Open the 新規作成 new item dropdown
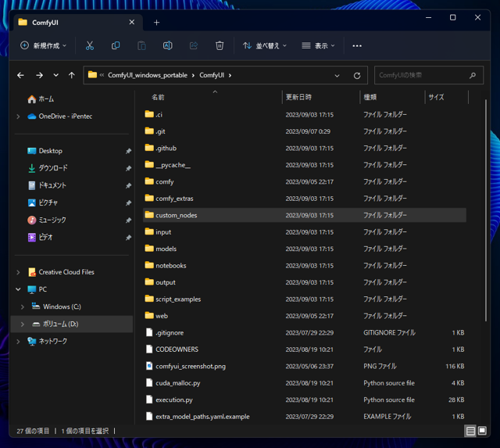The width and height of the screenshot is (500, 448). click(44, 45)
